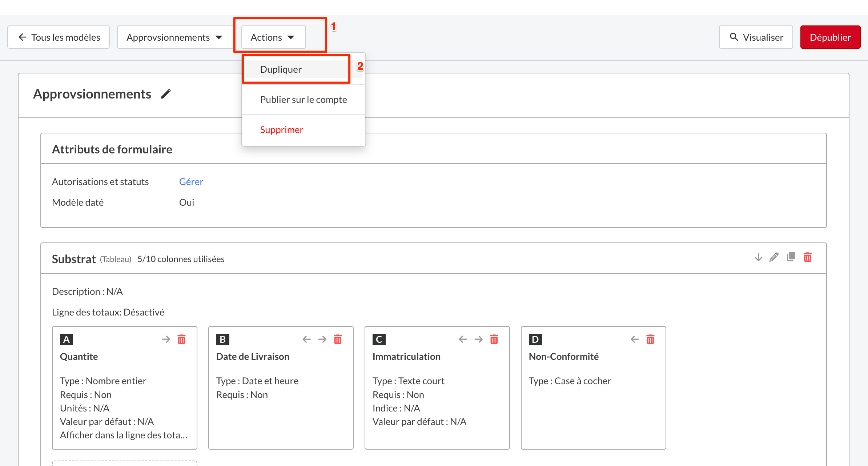Move the Substrat section down
The width and height of the screenshot is (868, 466).
(758, 257)
